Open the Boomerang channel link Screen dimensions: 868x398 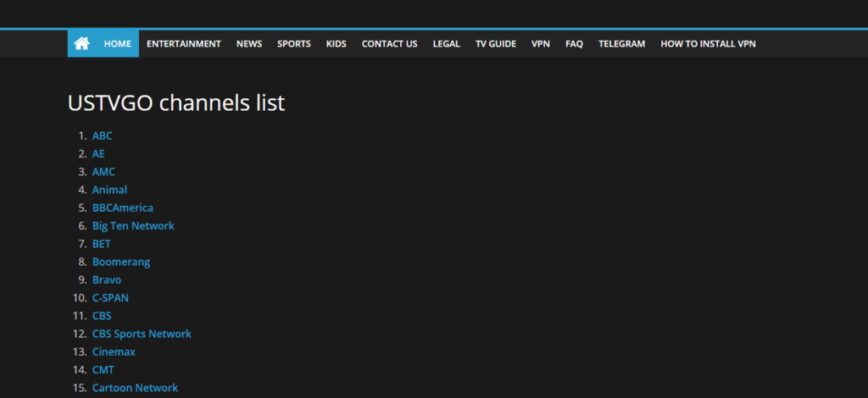pos(121,262)
